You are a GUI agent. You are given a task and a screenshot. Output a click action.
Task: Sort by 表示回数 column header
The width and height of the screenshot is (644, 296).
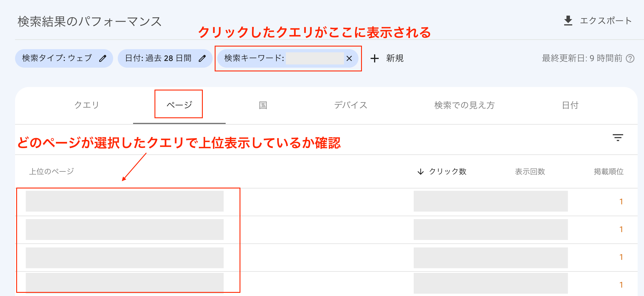coord(530,171)
